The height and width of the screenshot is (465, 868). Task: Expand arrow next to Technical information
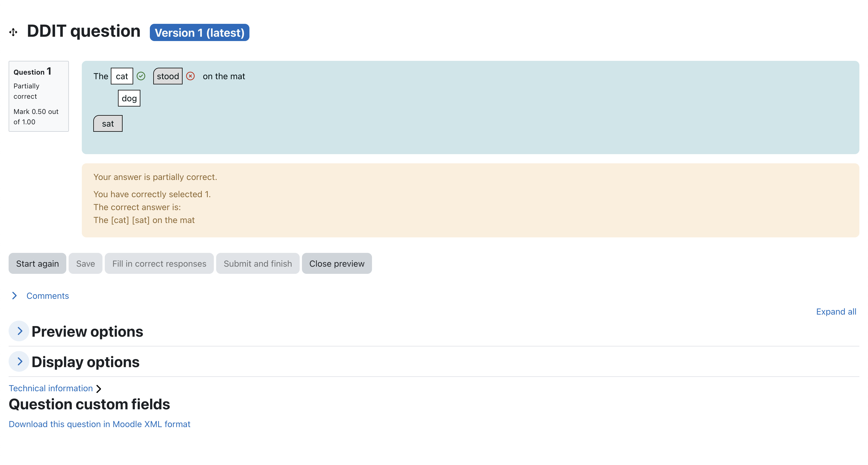point(98,389)
